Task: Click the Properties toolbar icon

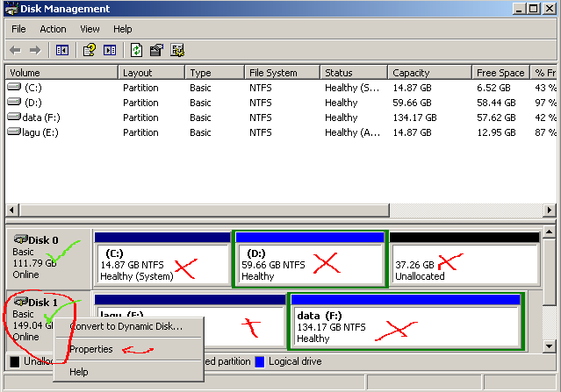Action: click(156, 50)
